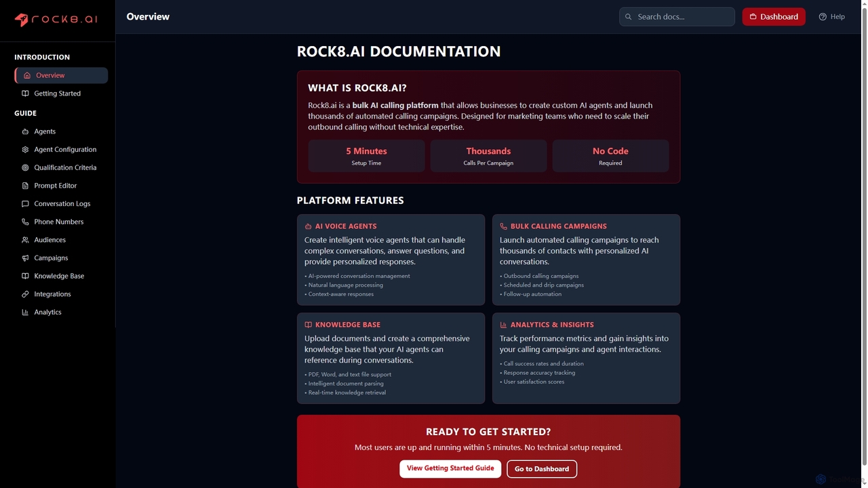The image size is (868, 488).
Task: Click the search magnifier icon
Action: tap(629, 17)
